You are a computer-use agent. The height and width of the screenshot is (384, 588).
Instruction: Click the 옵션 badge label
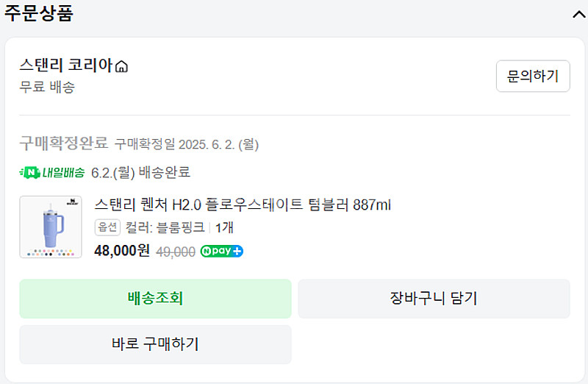107,227
